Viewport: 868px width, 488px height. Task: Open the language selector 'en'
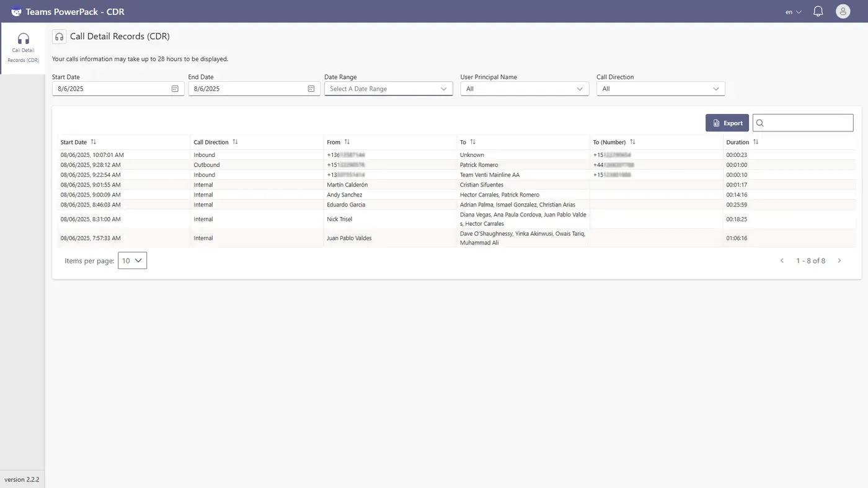[x=793, y=12]
